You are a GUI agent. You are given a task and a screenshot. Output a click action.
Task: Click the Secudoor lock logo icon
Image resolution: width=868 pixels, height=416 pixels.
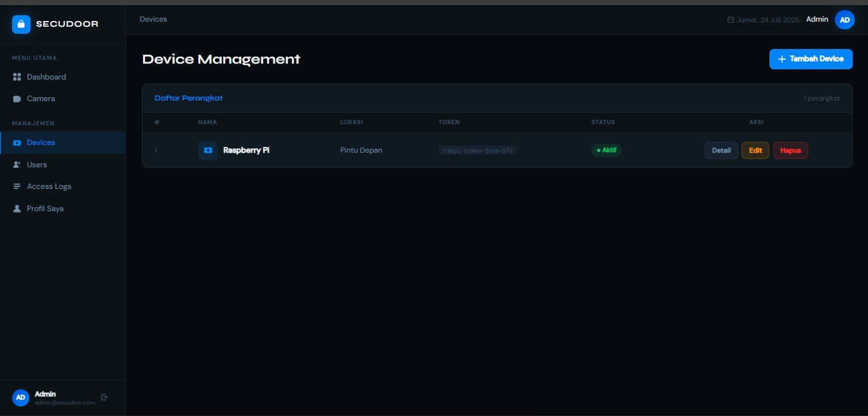click(21, 24)
